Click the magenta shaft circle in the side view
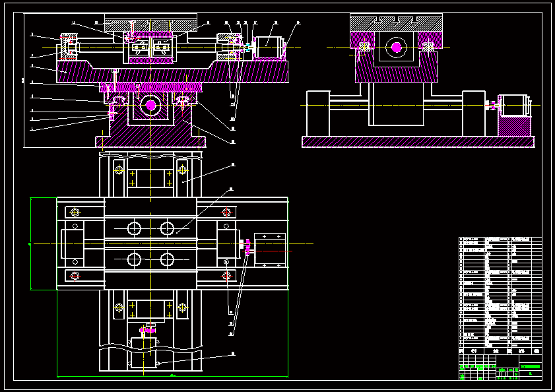Screen dimensions: 555x392 (396, 48)
